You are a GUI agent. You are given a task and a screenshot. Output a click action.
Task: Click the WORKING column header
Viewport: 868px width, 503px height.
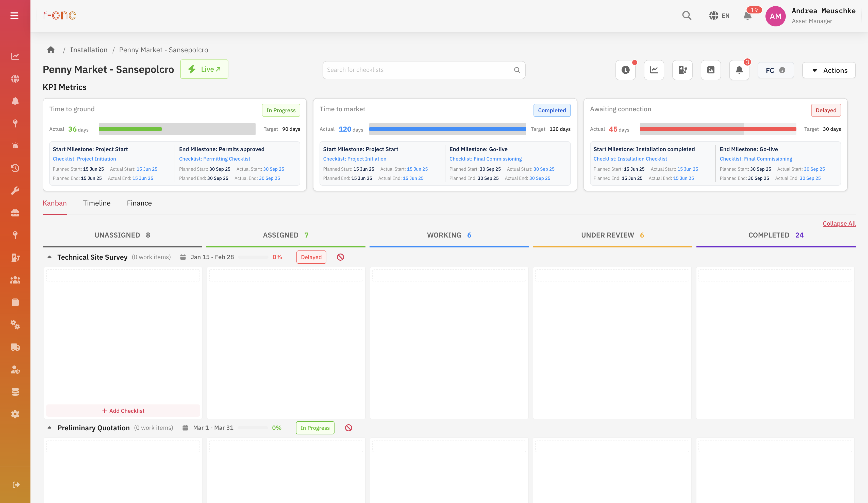pyautogui.click(x=449, y=235)
